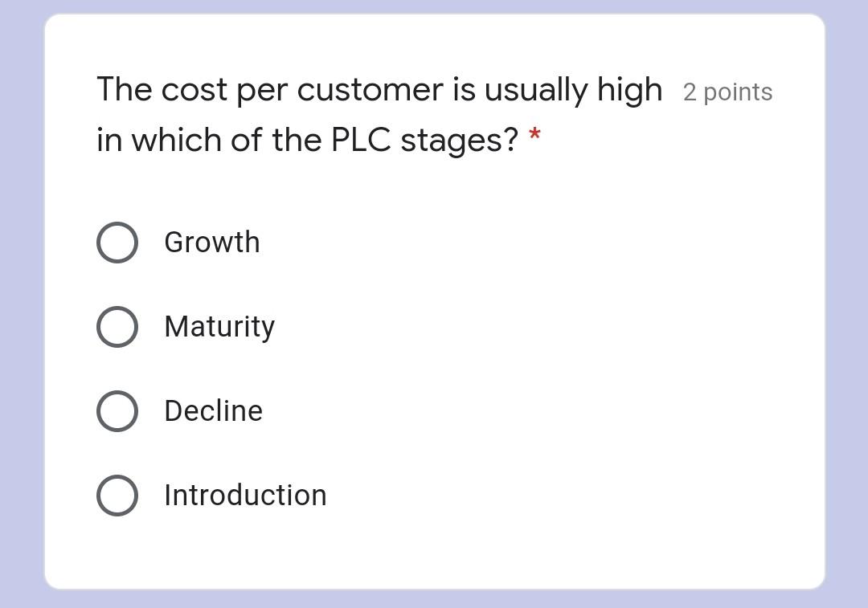The height and width of the screenshot is (608, 868).
Task: Click the Growth option label
Action: coord(211,242)
